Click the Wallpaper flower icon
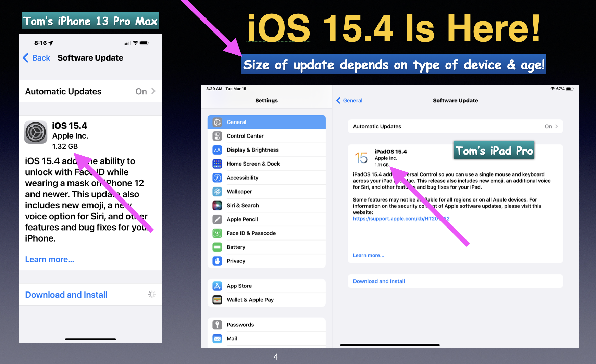Viewport: 596px width, 364px height. [217, 192]
